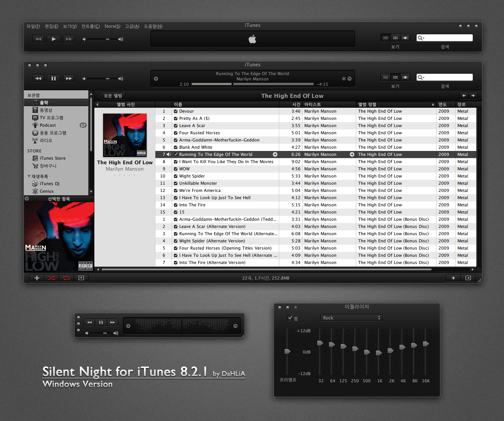The image size is (504, 421).
Task: Click the All Albums back button
Action: click(112, 96)
